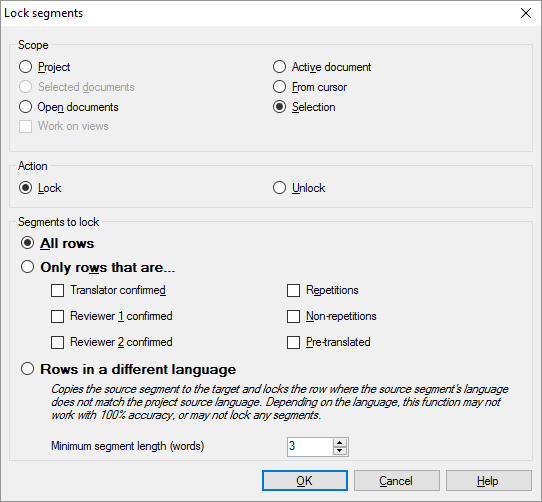Enable Translator confirmed checkbox
The width and height of the screenshot is (542, 502).
click(57, 290)
